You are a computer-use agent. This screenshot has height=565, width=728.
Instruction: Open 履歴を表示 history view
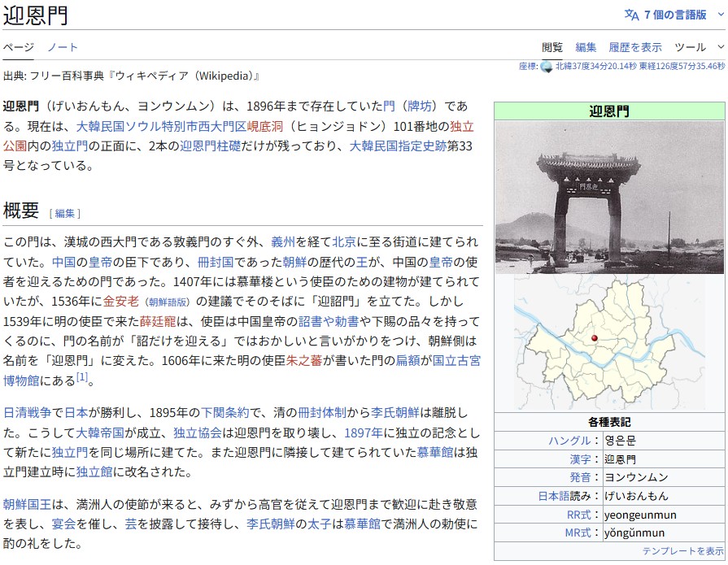(x=634, y=47)
